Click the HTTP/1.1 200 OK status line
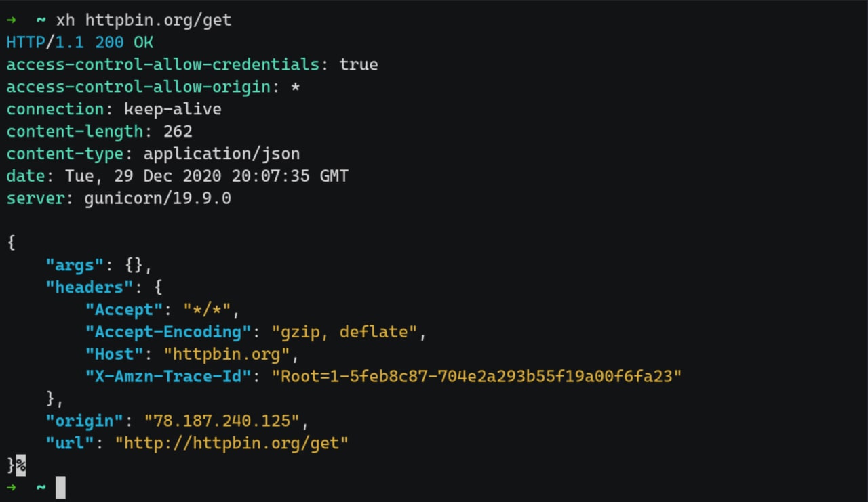The image size is (868, 502). 80,43
